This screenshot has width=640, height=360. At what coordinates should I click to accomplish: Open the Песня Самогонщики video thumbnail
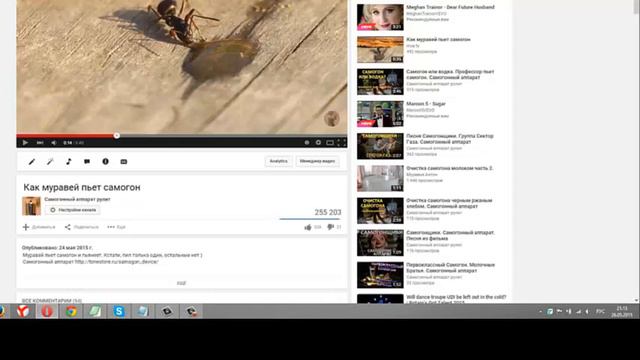pyautogui.click(x=380, y=146)
